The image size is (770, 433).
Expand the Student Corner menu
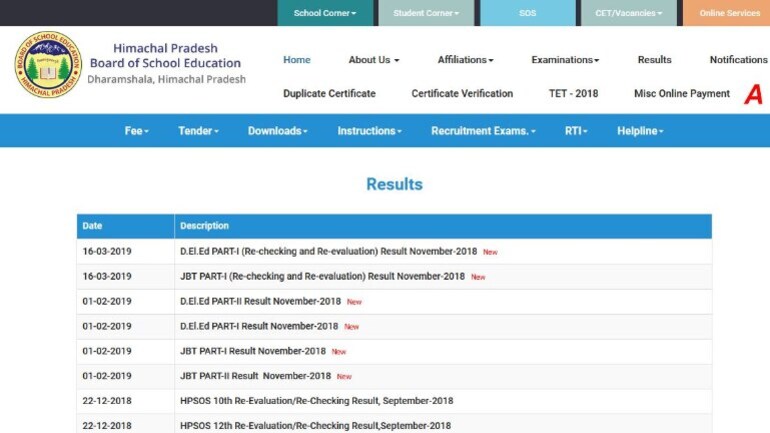click(426, 13)
